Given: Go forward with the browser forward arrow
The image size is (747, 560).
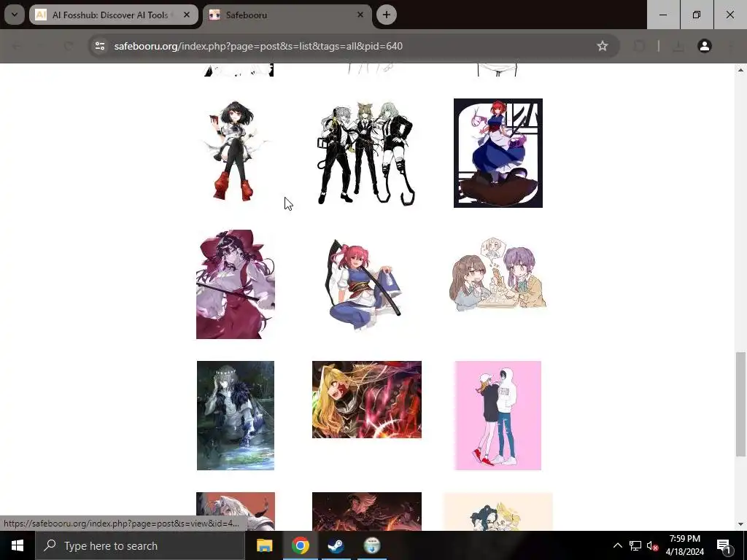Looking at the screenshot, I should pyautogui.click(x=42, y=46).
